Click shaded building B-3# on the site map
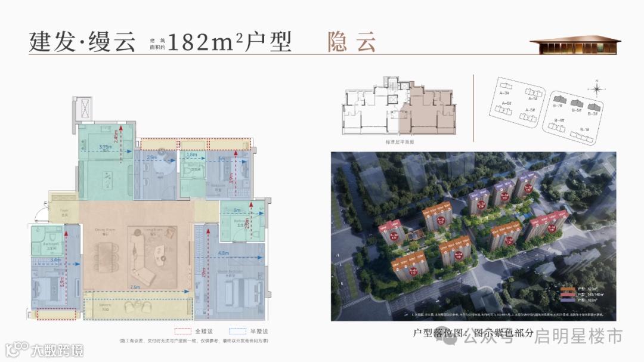Image resolution: width=644 pixels, height=362 pixels. click(594, 107)
